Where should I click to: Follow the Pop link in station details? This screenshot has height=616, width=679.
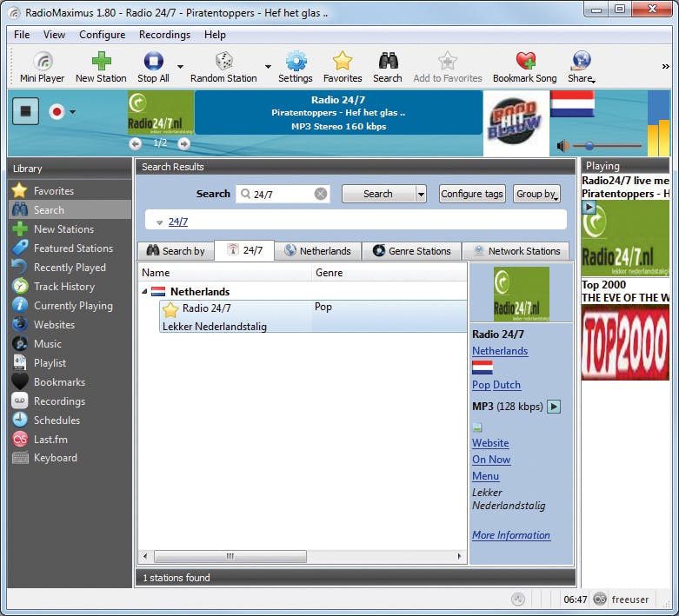(481, 385)
